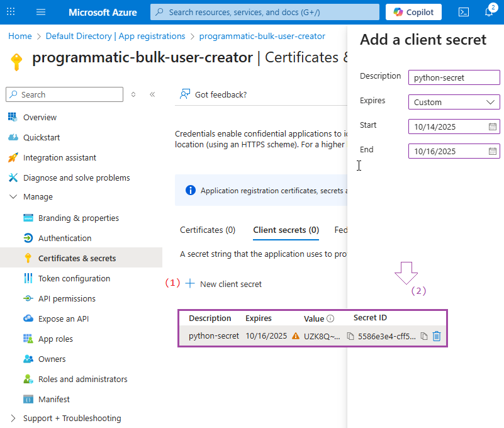Open the Copilot button

click(x=413, y=12)
